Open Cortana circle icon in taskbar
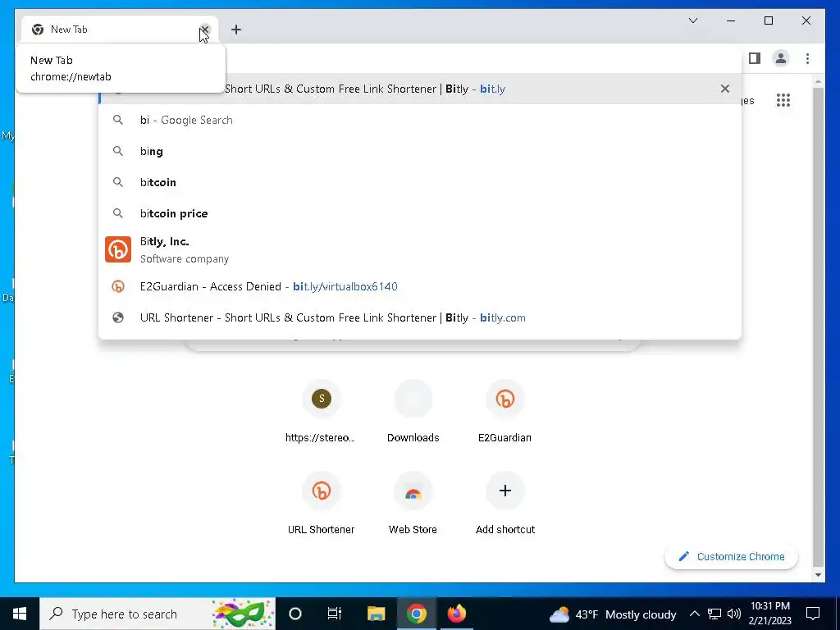Screen dimensions: 840x630 click(295, 614)
